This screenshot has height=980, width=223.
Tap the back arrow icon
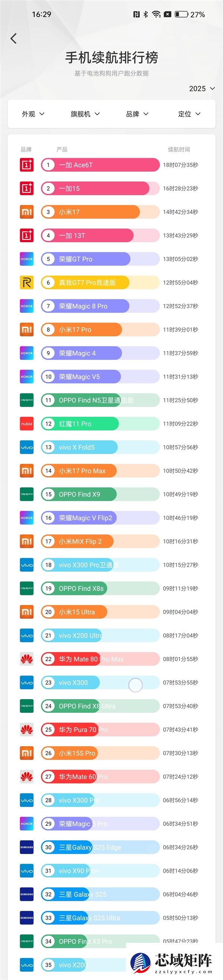tap(14, 38)
